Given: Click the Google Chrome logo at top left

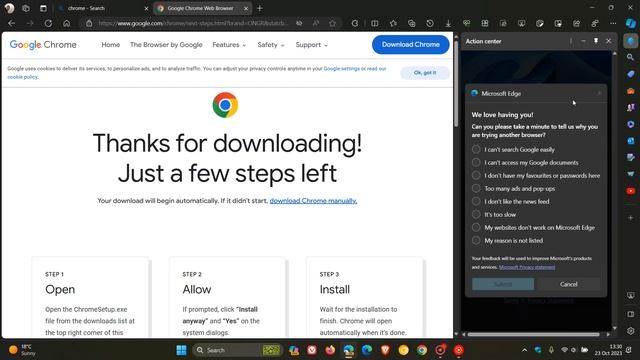Looking at the screenshot, I should pos(43,44).
